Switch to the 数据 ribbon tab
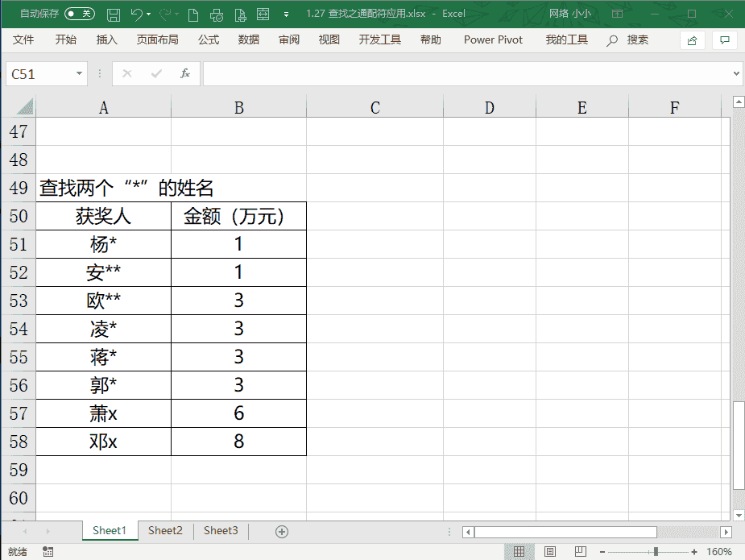Viewport: 745px width, 560px height. point(249,40)
